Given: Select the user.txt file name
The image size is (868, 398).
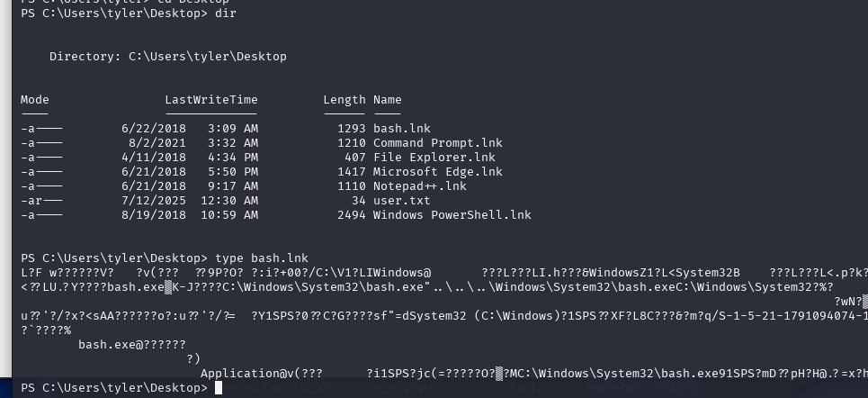Looking at the screenshot, I should point(402,201).
